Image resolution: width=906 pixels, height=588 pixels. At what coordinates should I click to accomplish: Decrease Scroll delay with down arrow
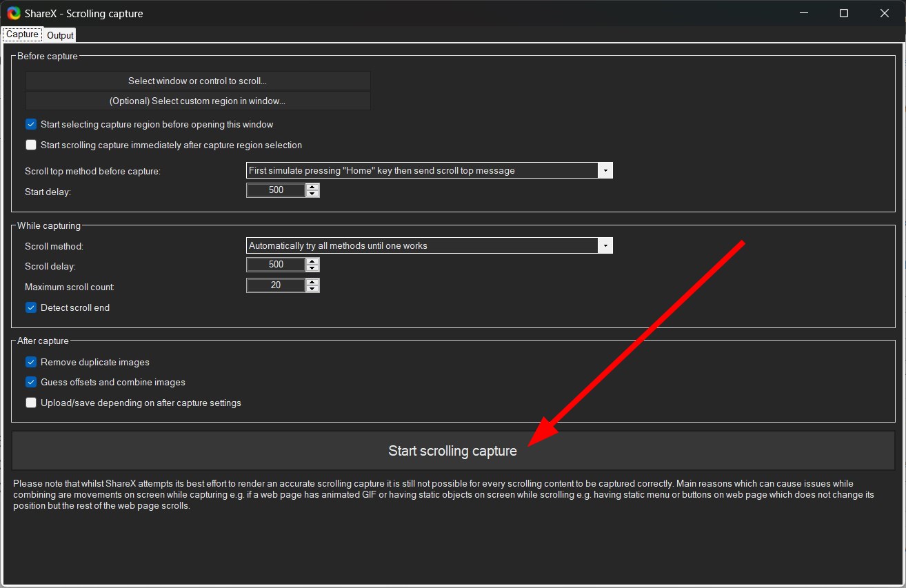312,268
